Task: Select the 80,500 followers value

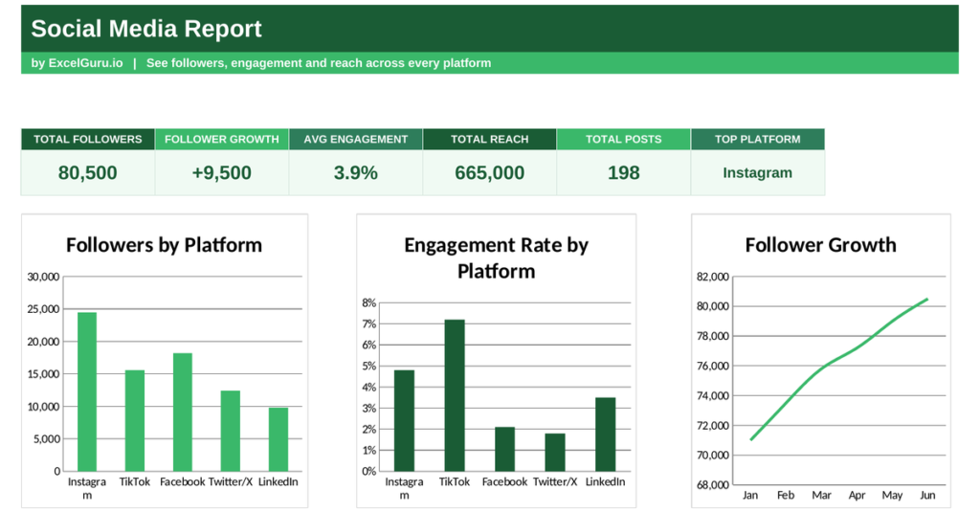Action: (x=87, y=173)
